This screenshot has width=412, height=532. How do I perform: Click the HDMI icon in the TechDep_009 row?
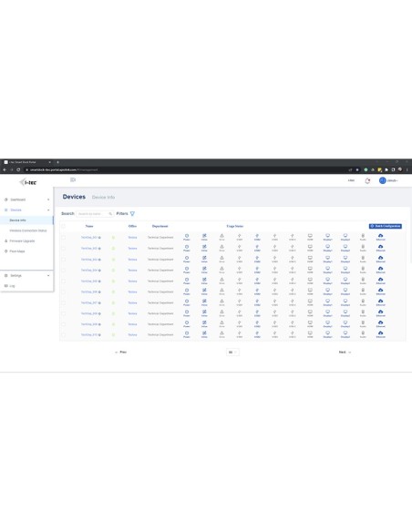310,322
